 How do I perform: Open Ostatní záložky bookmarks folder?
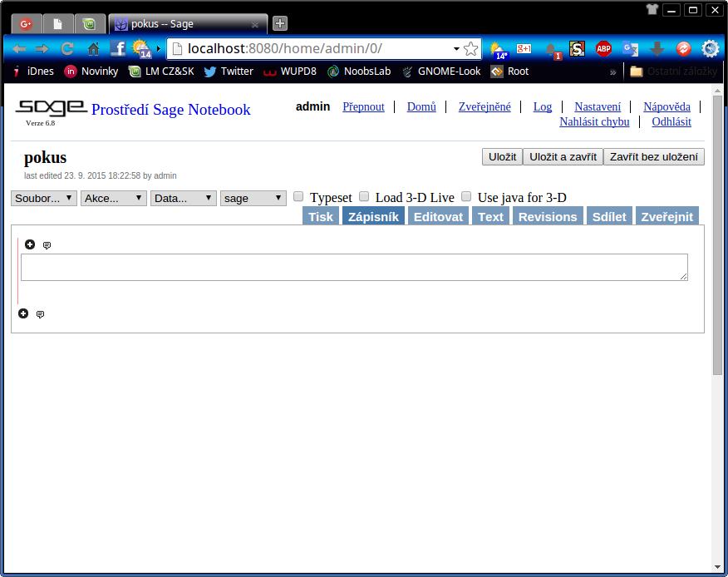674,72
